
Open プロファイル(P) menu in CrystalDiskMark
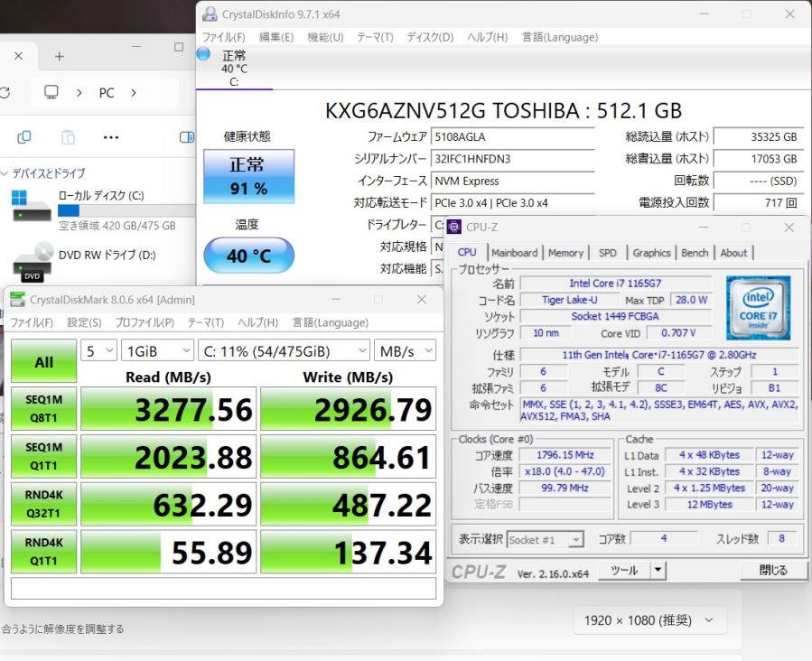(x=144, y=322)
